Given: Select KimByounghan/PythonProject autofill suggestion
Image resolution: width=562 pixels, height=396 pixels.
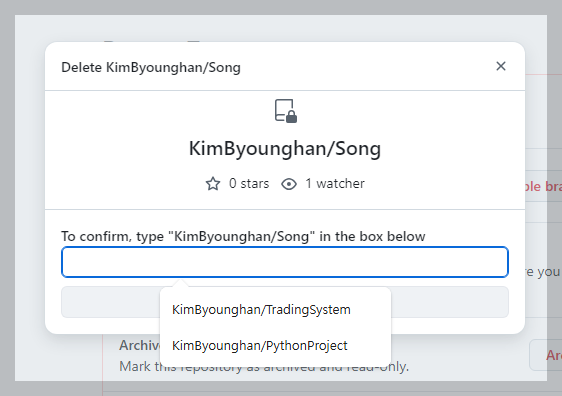Looking at the screenshot, I should pyautogui.click(x=275, y=345).
